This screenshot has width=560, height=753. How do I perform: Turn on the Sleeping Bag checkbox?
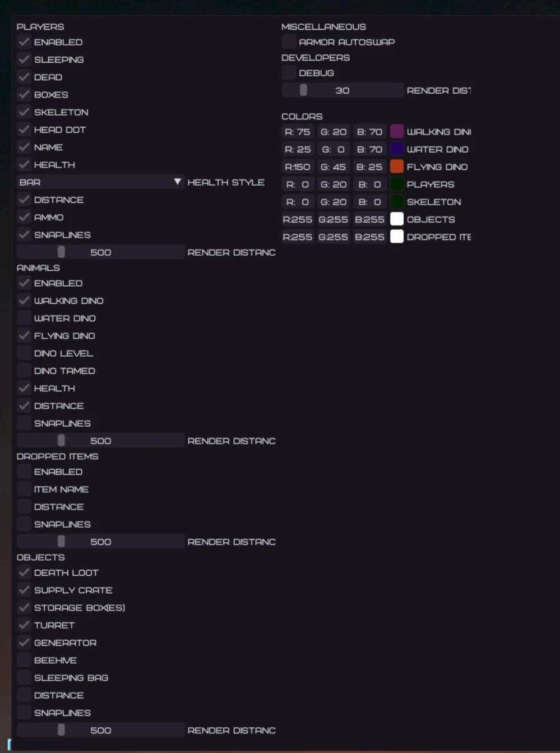point(24,678)
